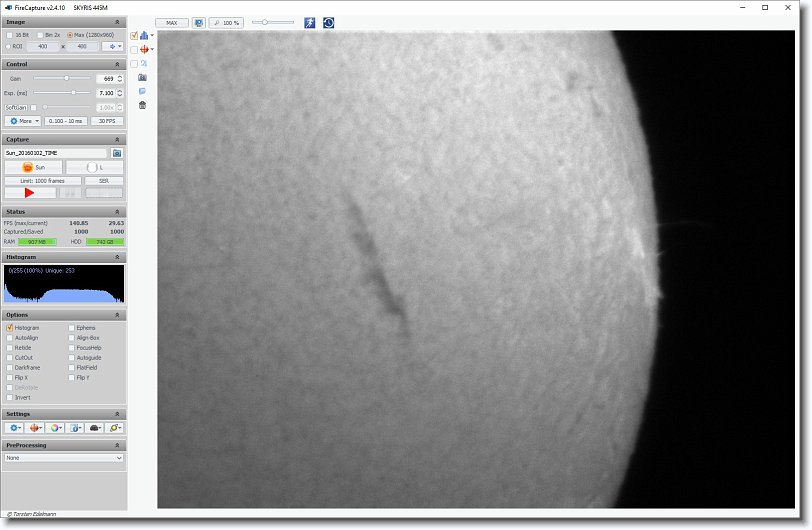Open the reticle settings icon in Settings panel
The width and height of the screenshot is (812, 530).
pyautogui.click(x=35, y=428)
